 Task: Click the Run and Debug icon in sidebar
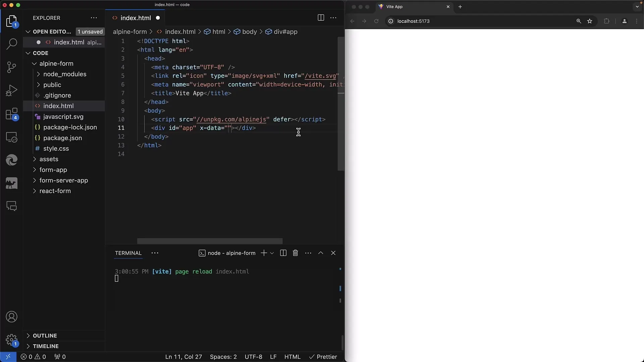11,91
